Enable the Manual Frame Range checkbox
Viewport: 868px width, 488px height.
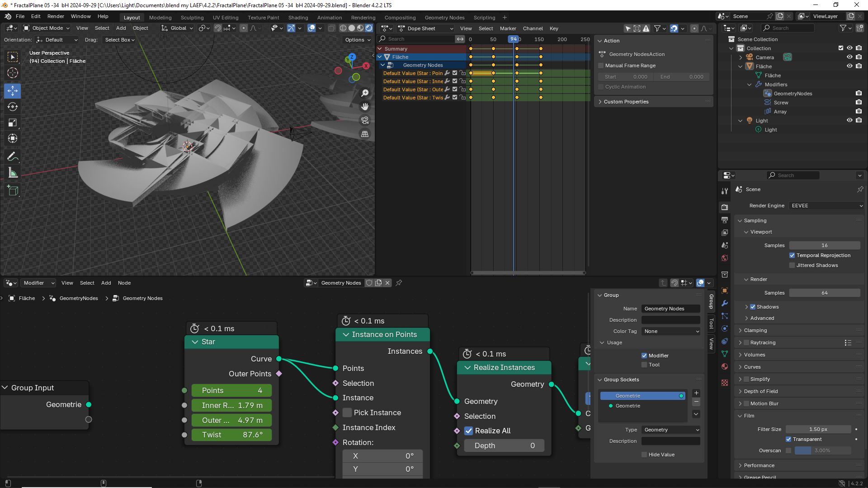pos(601,66)
